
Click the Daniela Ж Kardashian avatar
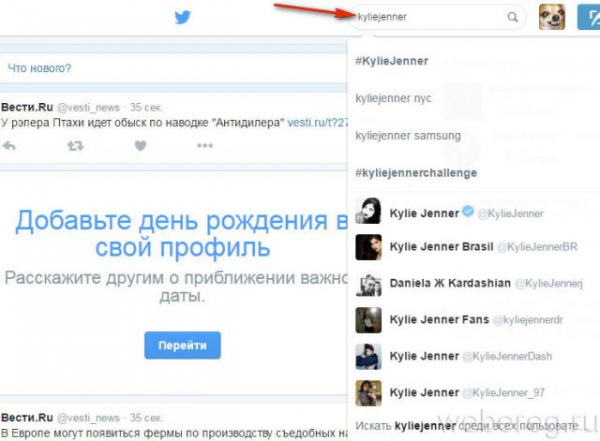tap(368, 284)
